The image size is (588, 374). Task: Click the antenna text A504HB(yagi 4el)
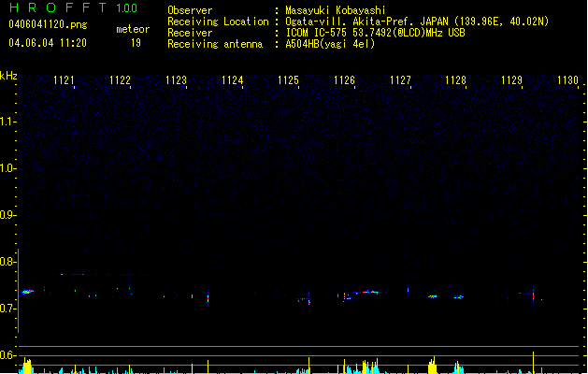330,44
